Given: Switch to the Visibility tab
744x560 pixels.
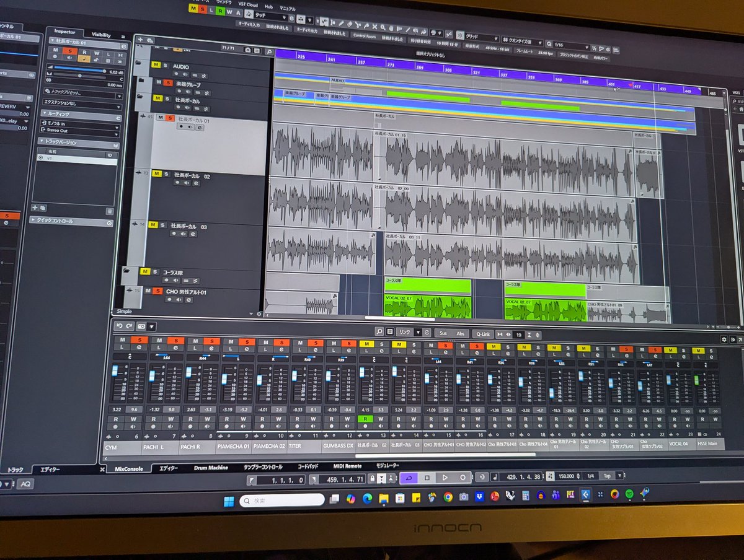Looking at the screenshot, I should pos(101,35).
